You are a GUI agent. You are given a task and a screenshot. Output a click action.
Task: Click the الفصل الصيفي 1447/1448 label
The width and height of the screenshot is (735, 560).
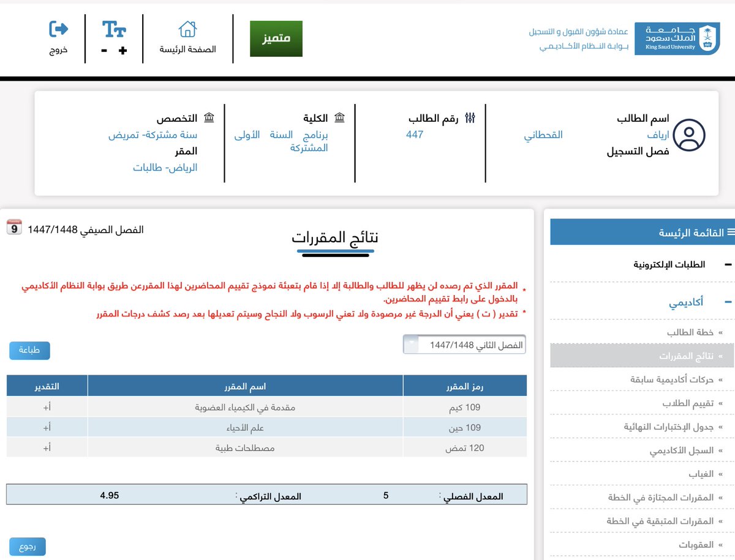[86, 230]
